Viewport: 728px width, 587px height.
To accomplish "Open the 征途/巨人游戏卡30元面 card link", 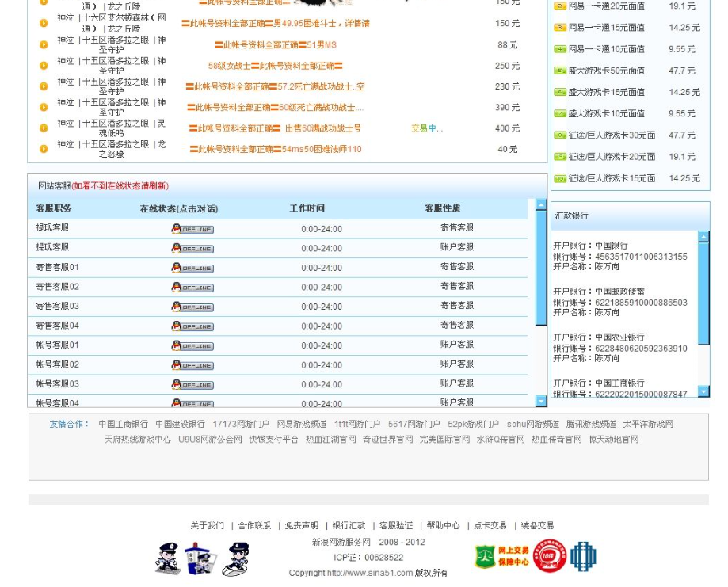I will point(612,135).
